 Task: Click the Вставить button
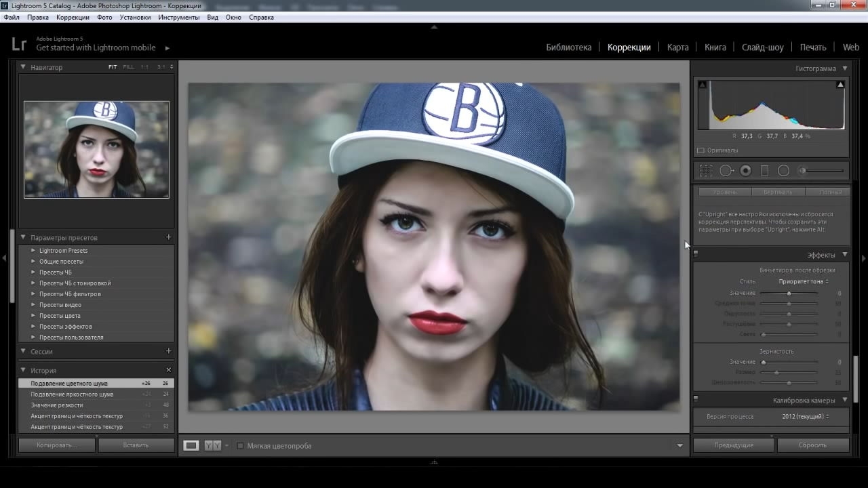tap(136, 445)
